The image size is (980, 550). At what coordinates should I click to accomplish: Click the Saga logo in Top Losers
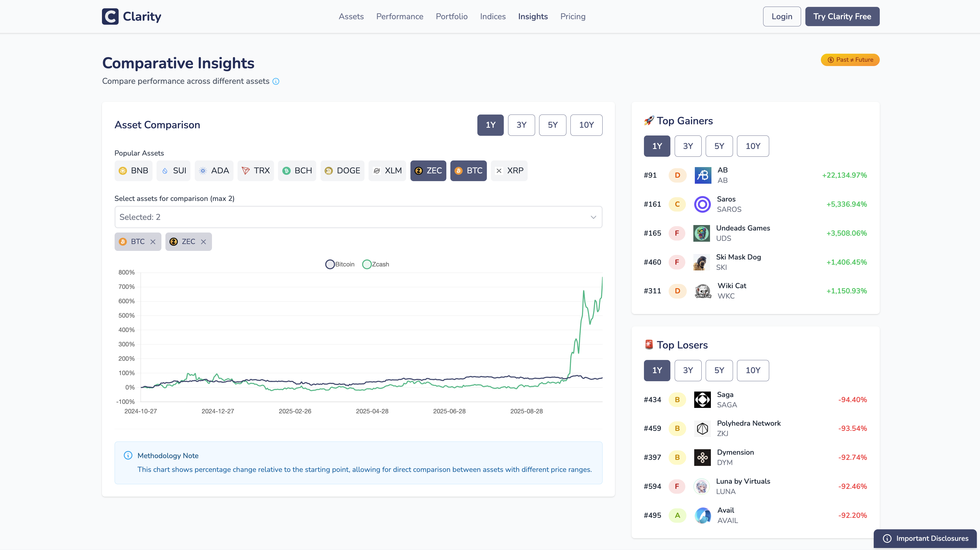tap(702, 400)
